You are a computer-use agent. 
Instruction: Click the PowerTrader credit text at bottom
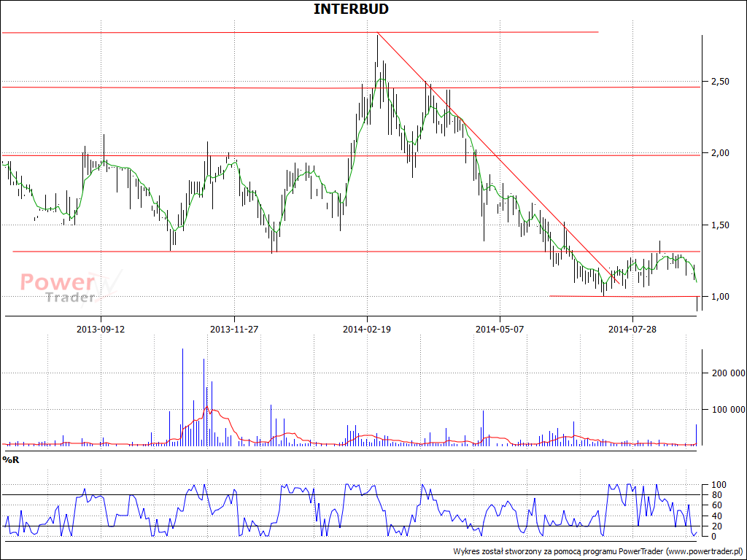pyautogui.click(x=598, y=551)
